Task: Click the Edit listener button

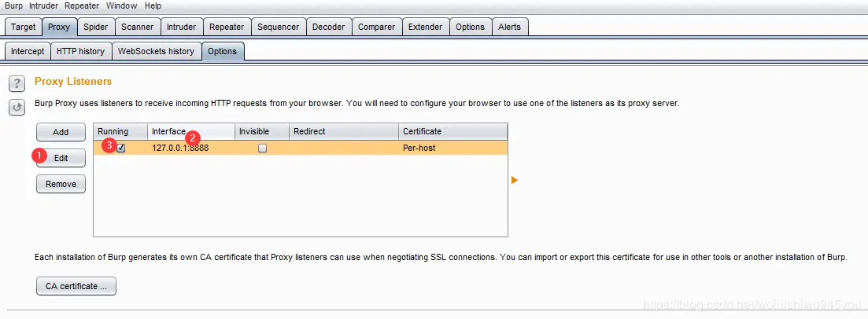Action: click(x=61, y=158)
